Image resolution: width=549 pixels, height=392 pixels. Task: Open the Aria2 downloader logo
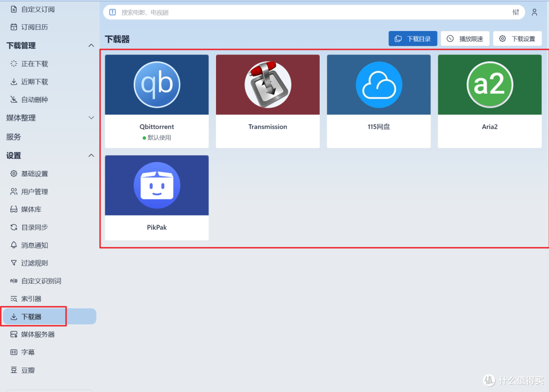click(x=490, y=84)
